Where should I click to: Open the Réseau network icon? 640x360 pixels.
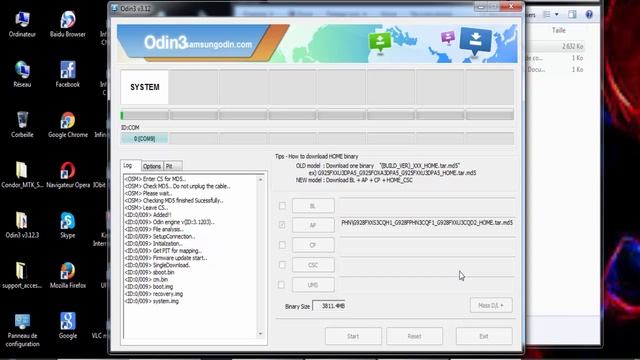tap(22, 75)
